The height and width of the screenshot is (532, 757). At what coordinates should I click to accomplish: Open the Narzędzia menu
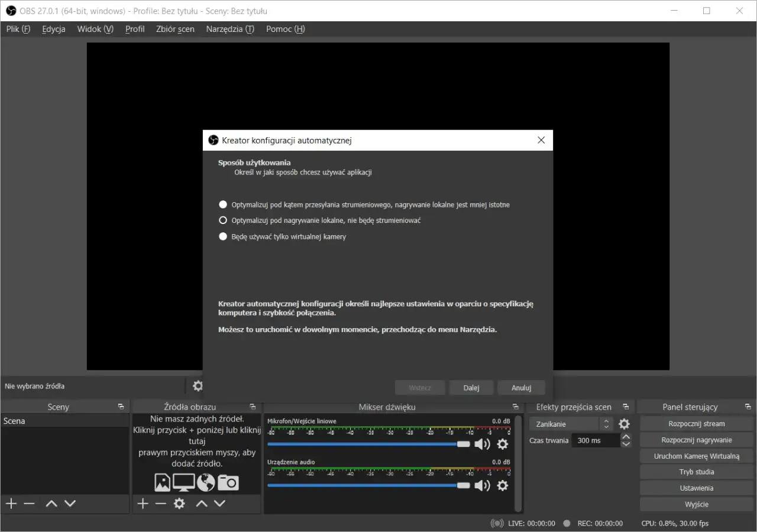click(x=230, y=29)
